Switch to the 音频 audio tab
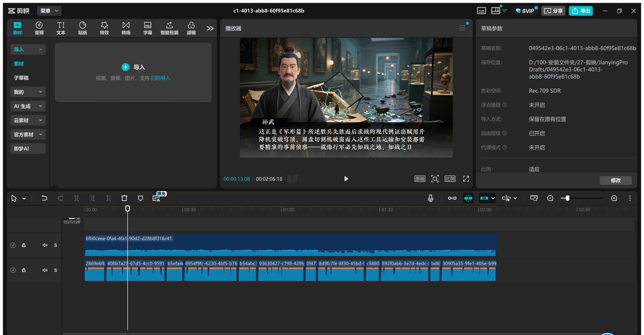Image resolution: width=644 pixels, height=335 pixels. point(39,28)
